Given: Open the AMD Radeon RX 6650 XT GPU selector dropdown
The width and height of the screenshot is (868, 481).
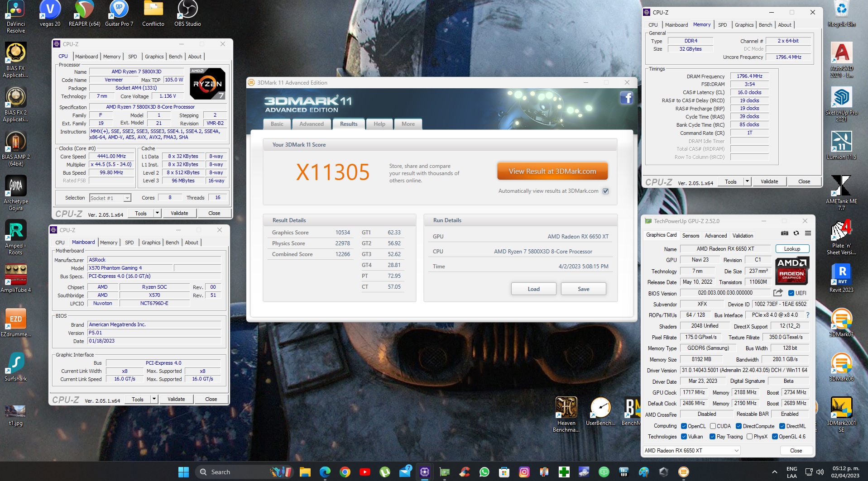Looking at the screenshot, I should tap(691, 450).
